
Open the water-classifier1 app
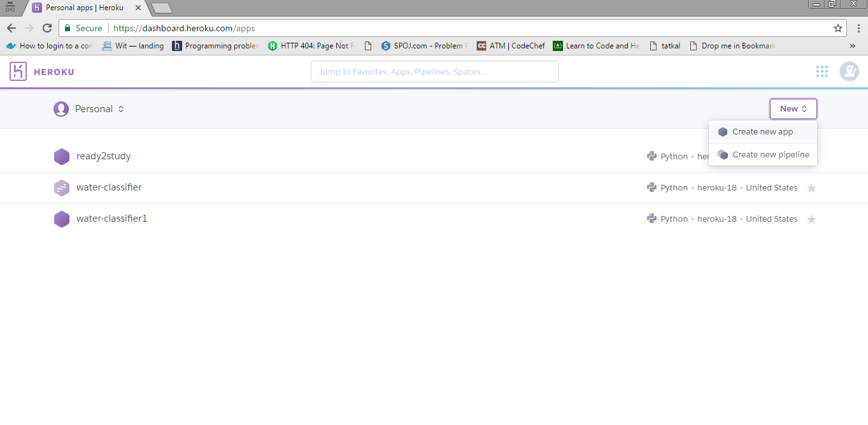[x=111, y=219]
